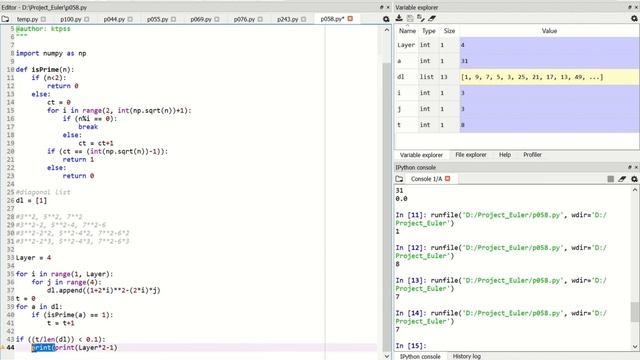Select the variable t row
Viewport: 640px width, 360px height.
click(517, 125)
